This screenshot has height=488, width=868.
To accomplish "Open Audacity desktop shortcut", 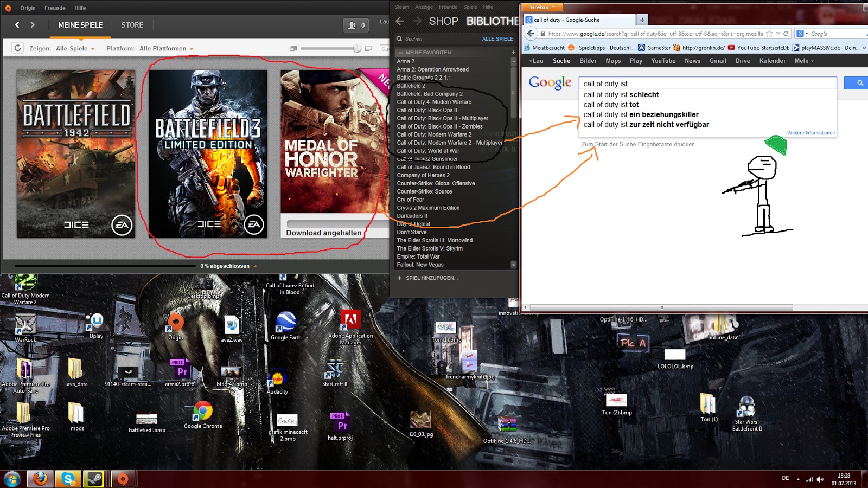I will pos(277,381).
